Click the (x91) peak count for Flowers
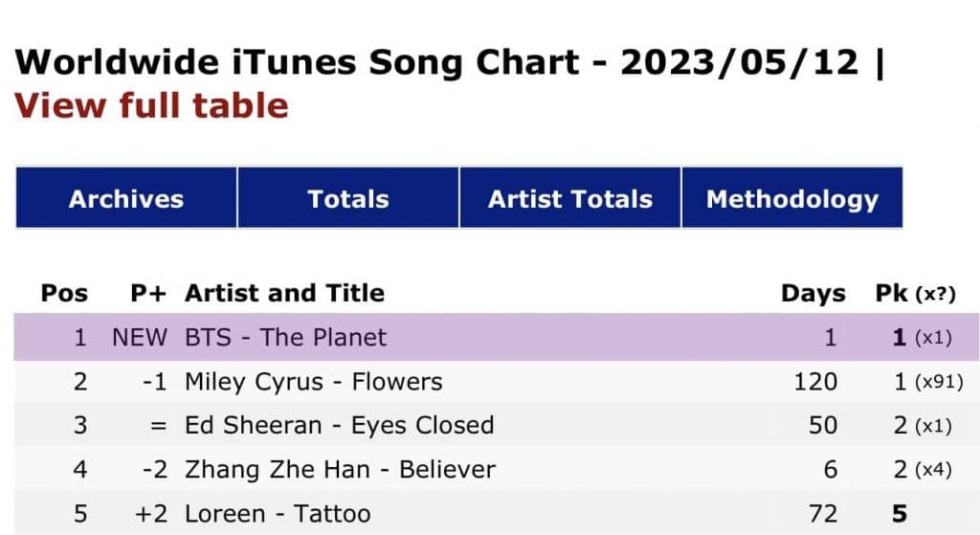Screen dimensions: 980x535 click(x=938, y=382)
